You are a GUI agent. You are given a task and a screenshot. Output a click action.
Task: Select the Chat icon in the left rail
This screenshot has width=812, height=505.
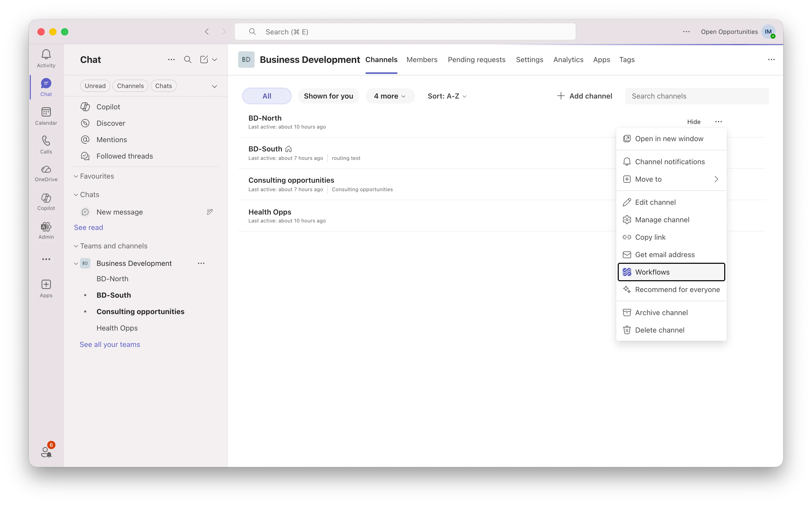point(46,87)
